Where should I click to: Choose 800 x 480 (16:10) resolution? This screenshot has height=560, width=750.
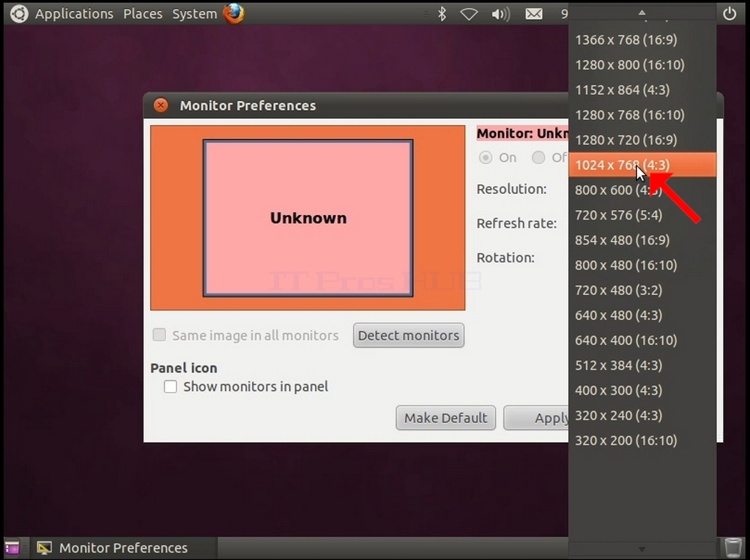tap(642, 265)
